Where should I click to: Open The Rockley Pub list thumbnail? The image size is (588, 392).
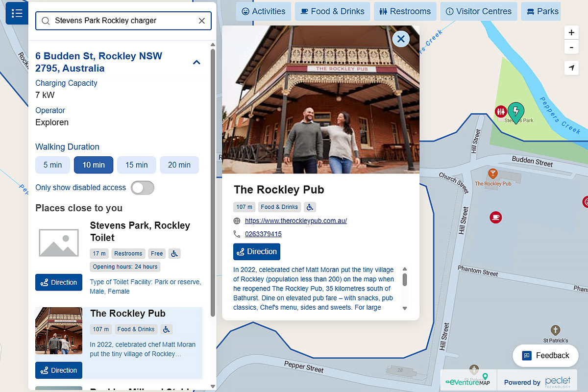(59, 331)
